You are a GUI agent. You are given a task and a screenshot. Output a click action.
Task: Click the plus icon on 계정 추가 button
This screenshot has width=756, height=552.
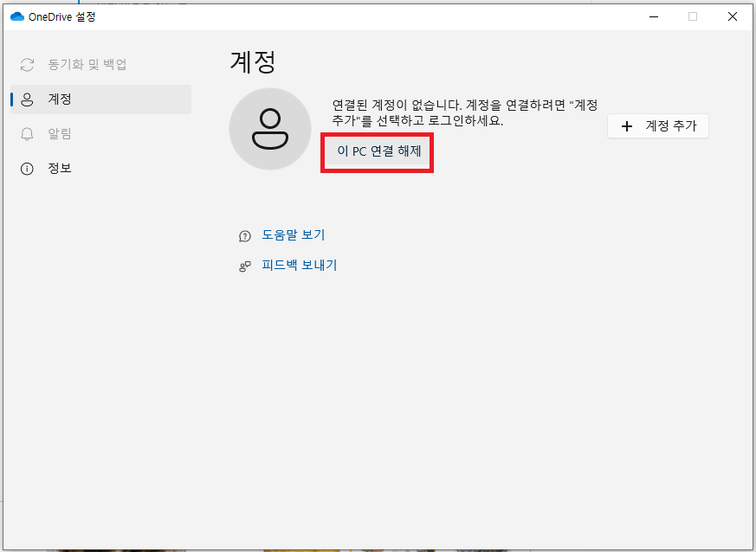click(x=627, y=126)
